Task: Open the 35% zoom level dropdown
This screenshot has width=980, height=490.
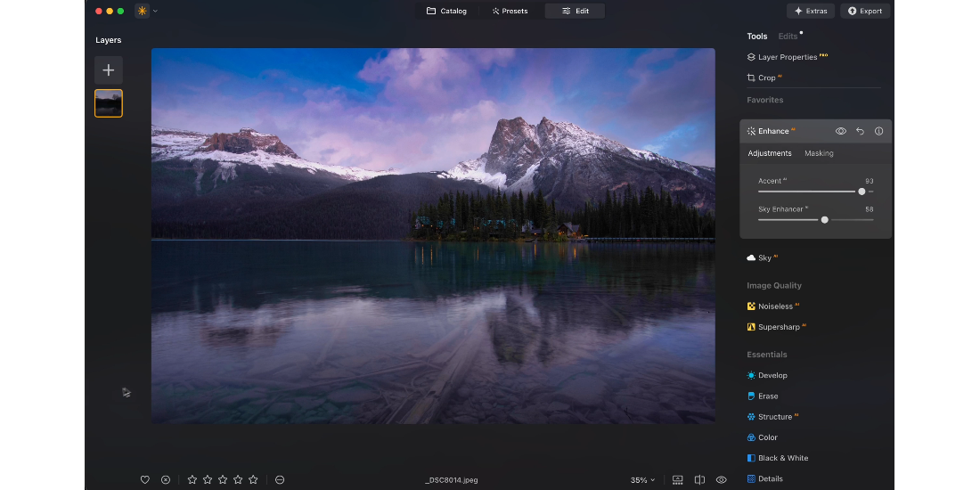Action: coord(642,480)
